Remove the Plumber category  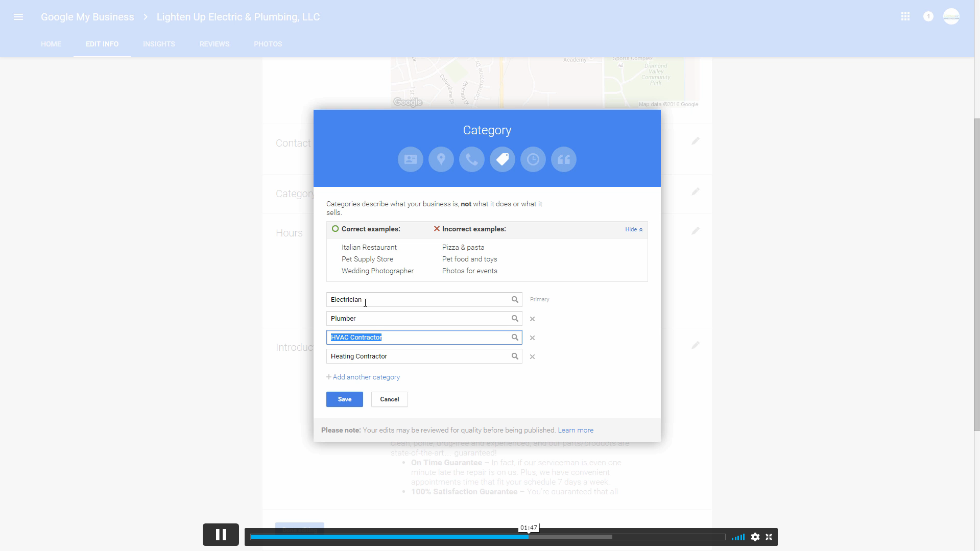[x=532, y=319]
